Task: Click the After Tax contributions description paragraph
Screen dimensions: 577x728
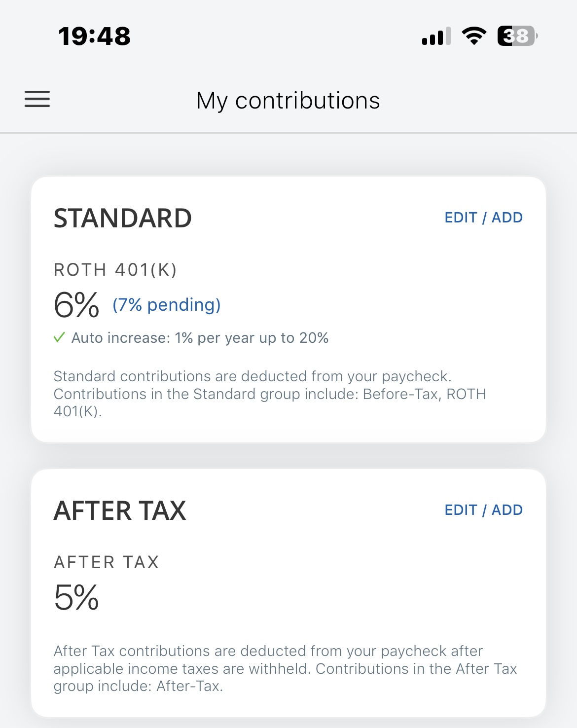Action: click(285, 668)
